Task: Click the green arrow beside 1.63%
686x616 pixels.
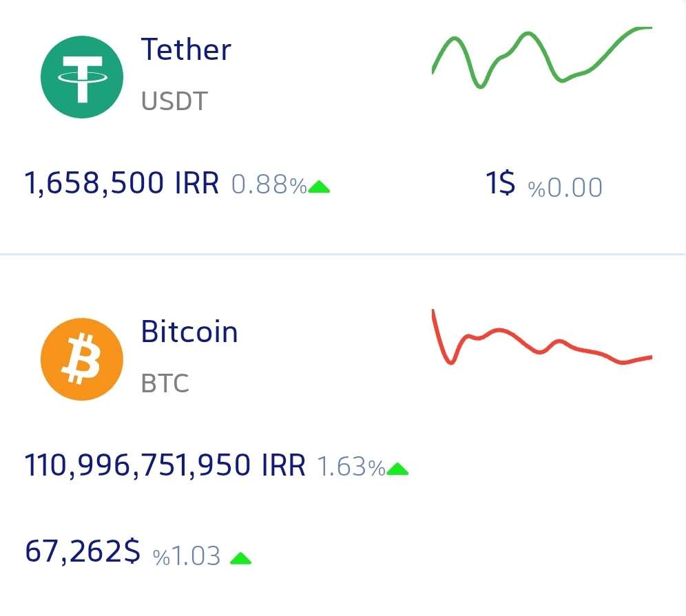Action: 397,469
